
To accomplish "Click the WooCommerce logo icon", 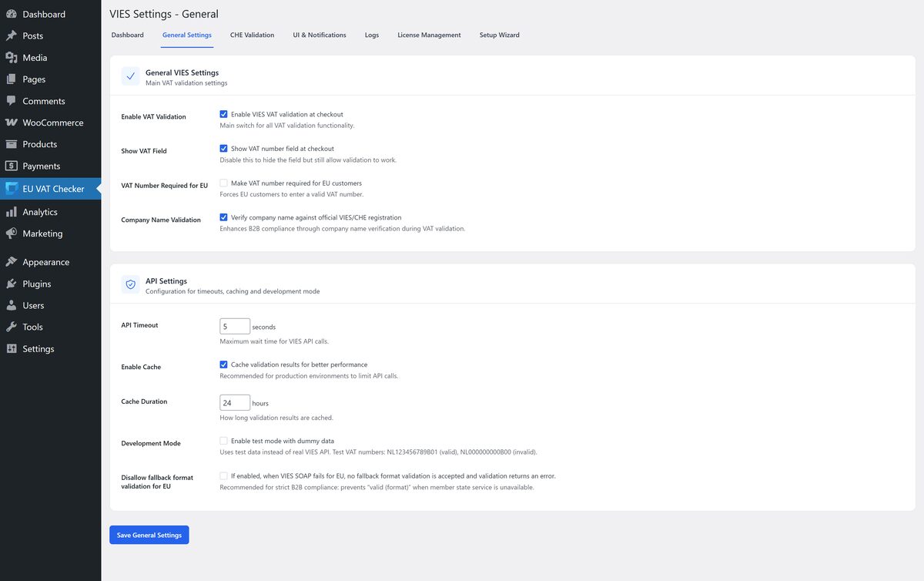I will click(x=12, y=123).
